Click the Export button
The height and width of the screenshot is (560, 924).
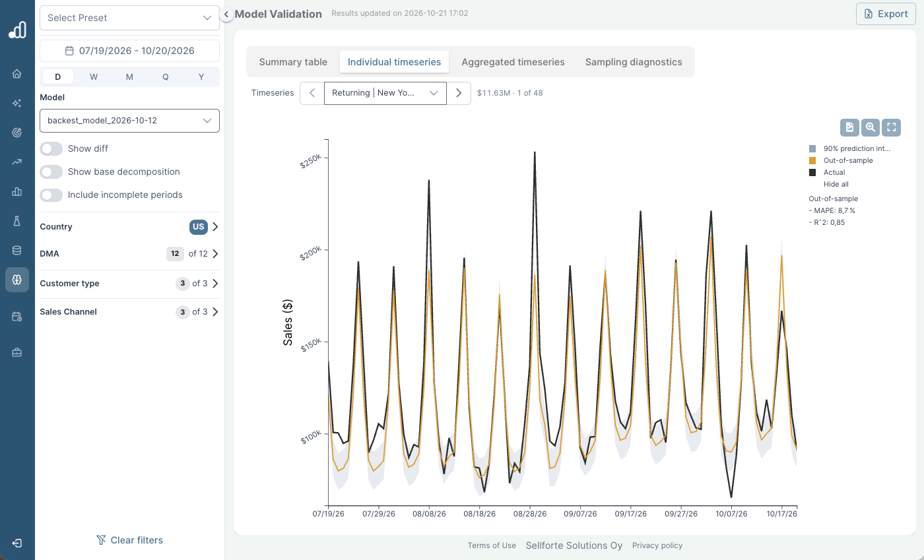886,14
